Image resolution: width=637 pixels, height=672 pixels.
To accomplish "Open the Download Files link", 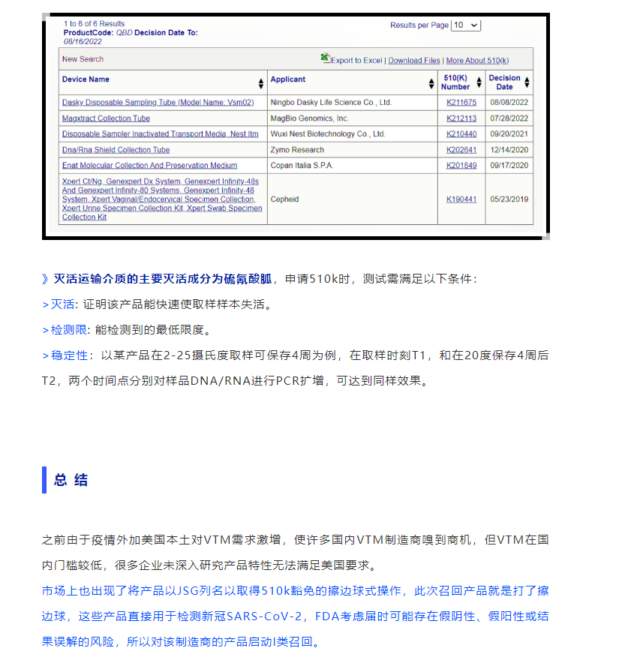I will point(414,61).
